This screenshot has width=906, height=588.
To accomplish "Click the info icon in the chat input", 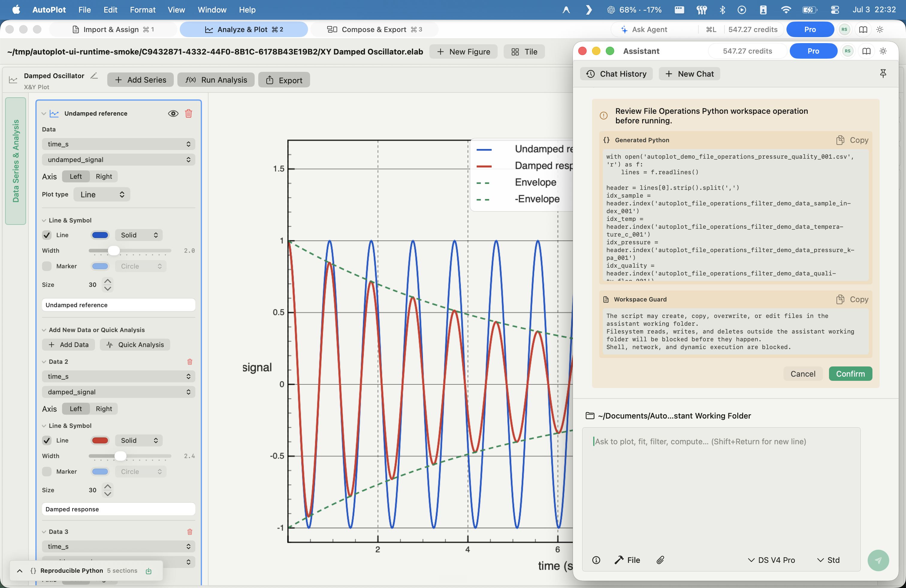I will coord(596,560).
